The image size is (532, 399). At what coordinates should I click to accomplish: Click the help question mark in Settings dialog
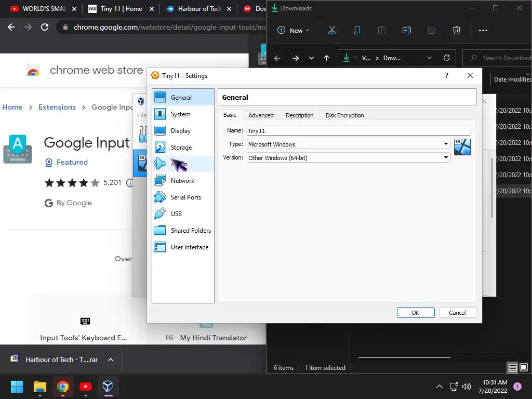446,75
